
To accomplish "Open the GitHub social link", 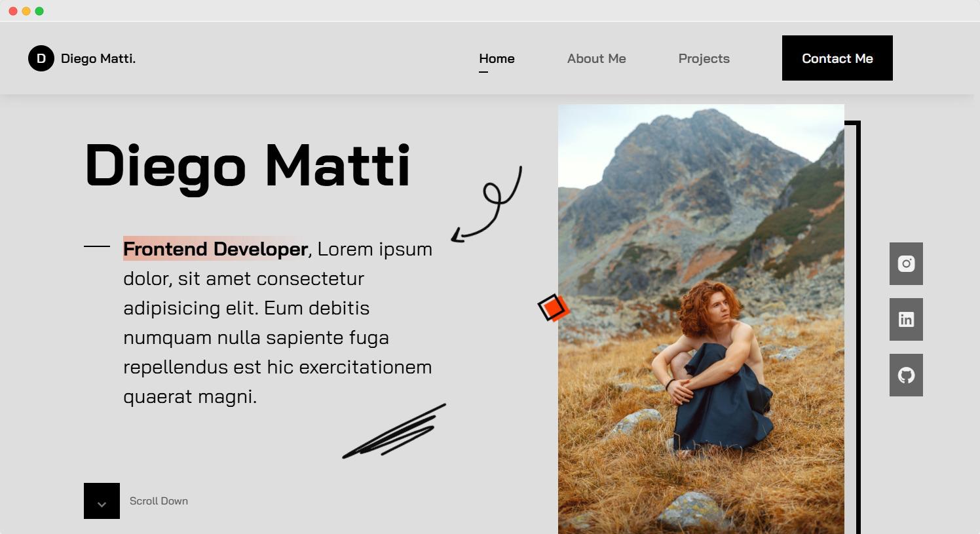I will [906, 375].
